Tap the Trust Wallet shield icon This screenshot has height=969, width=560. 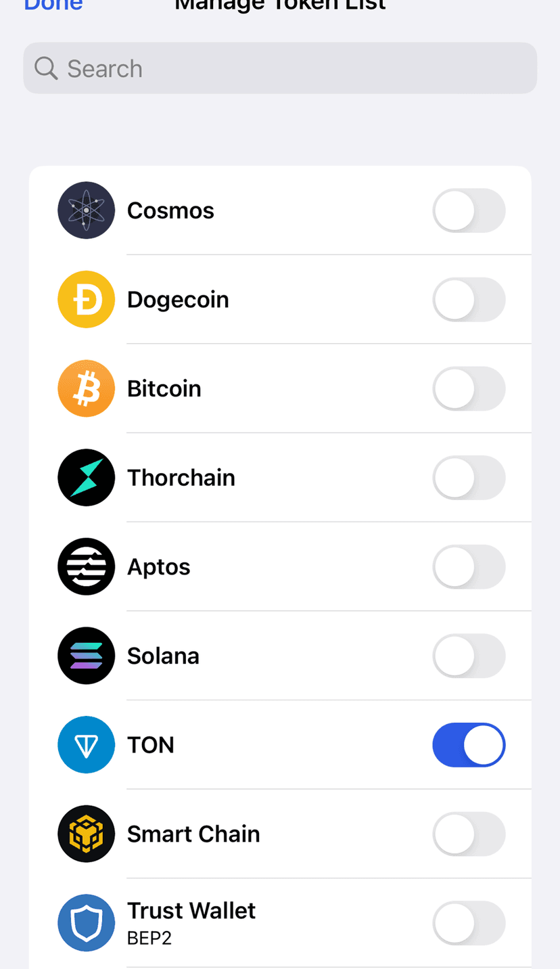pyautogui.click(x=86, y=922)
